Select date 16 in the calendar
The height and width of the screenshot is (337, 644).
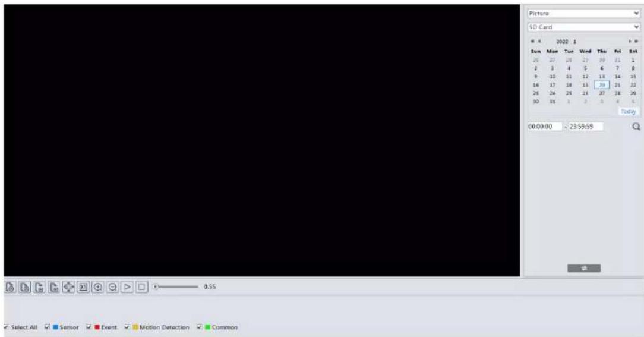[535, 85]
